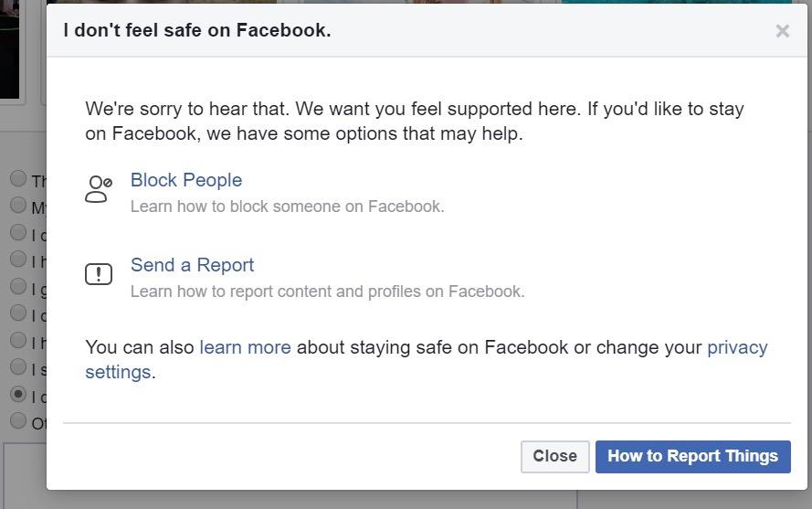Choose the fourth radio button from the top

click(18, 259)
